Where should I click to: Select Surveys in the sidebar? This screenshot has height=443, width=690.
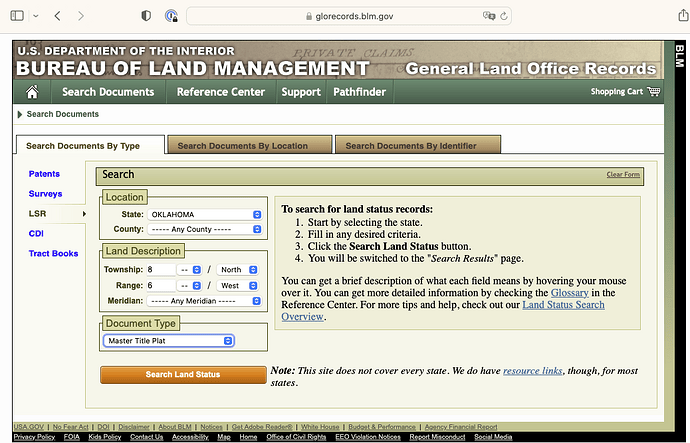click(45, 194)
